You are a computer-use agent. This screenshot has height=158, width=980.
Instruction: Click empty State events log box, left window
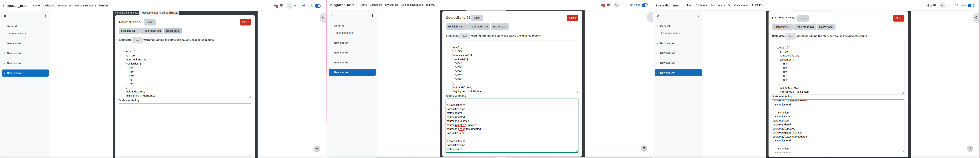185,130
